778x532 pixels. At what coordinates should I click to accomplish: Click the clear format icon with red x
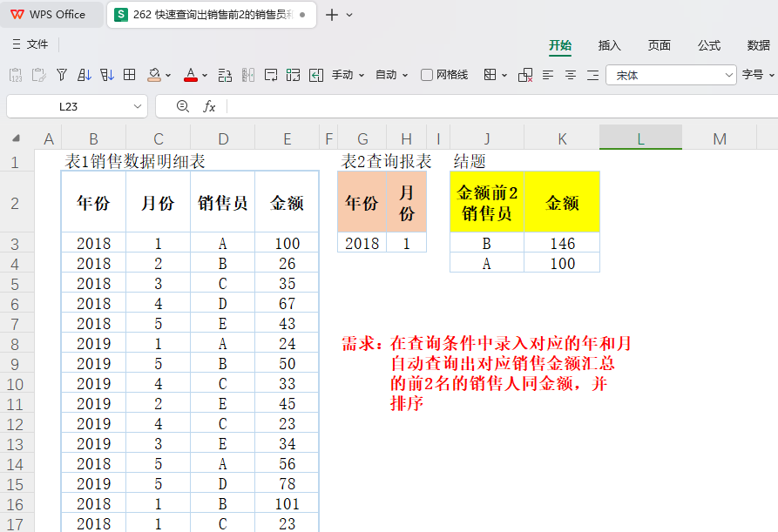[x=525, y=75]
